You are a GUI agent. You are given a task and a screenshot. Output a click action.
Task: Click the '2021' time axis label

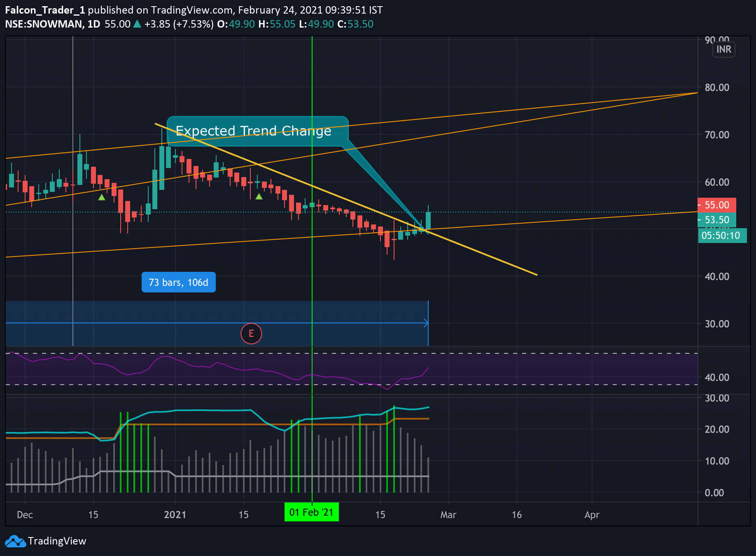point(175,515)
